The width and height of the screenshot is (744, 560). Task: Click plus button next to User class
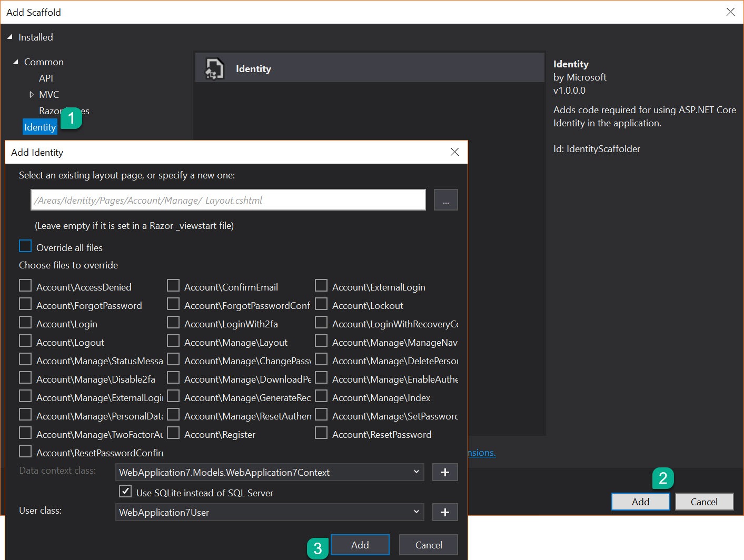445,512
